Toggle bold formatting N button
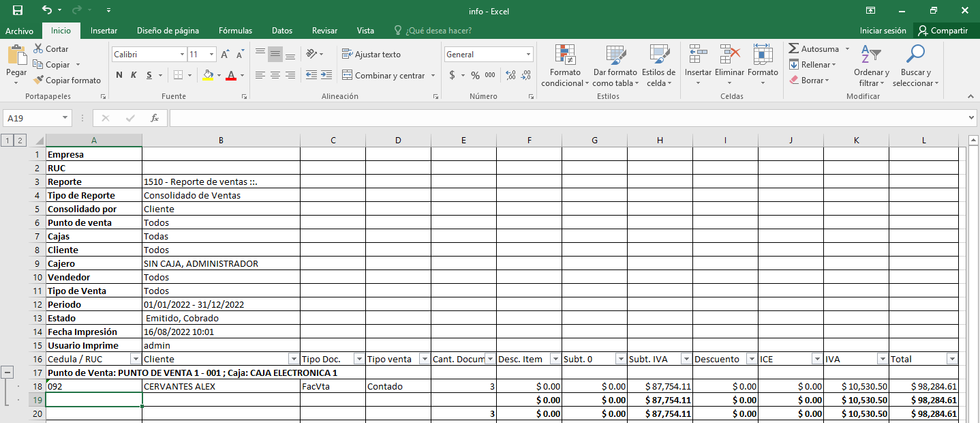980x423 pixels. (x=119, y=76)
